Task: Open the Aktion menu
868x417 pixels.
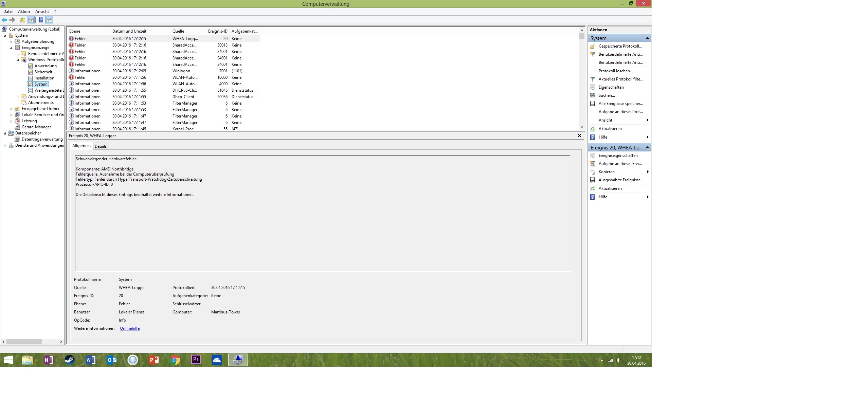Action: 24,12
